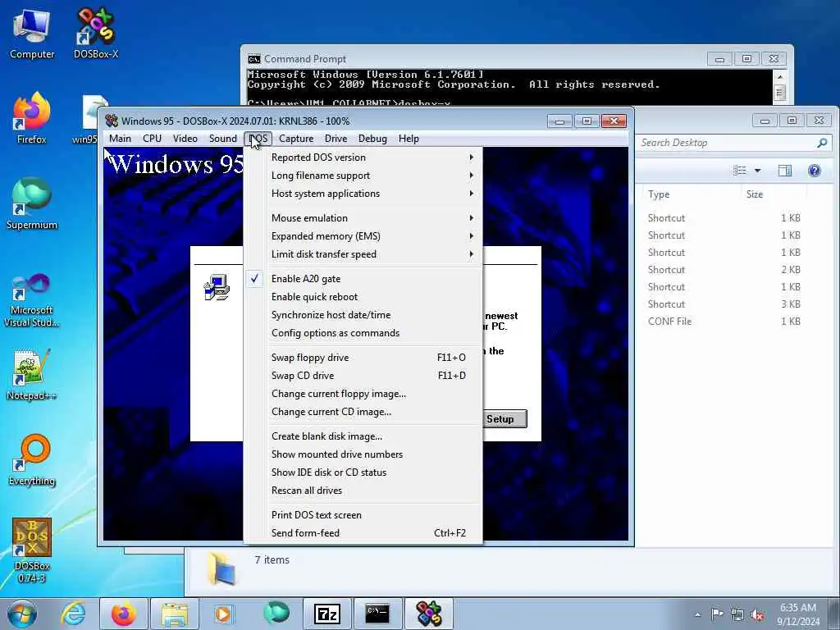Image resolution: width=840 pixels, height=630 pixels.
Task: Open the DOSBox-X desktop shortcut
Action: (x=96, y=34)
